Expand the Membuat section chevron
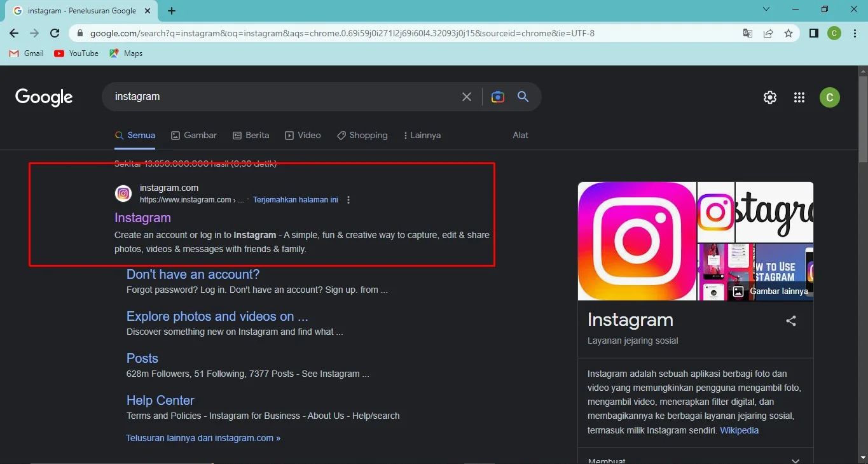This screenshot has width=868, height=464. coord(795,461)
